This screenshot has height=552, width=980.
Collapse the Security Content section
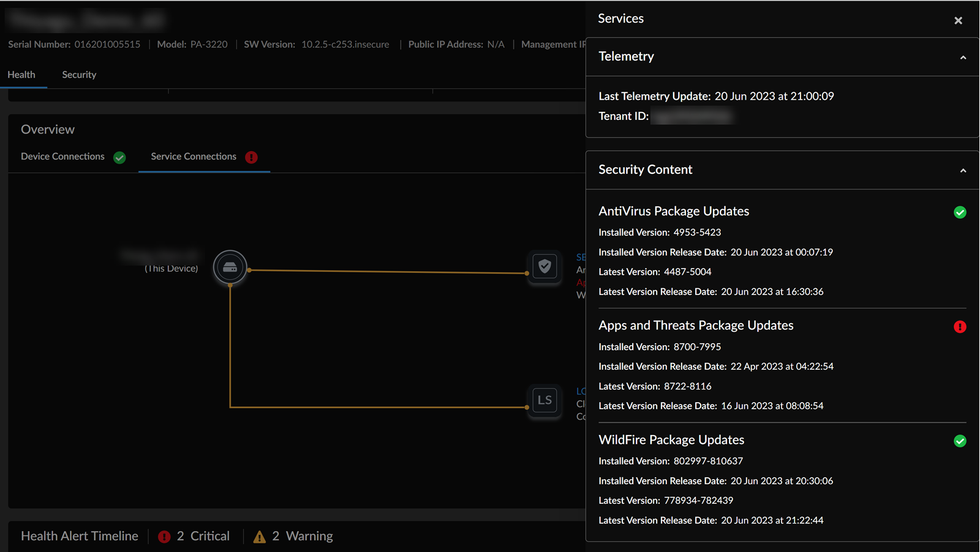(x=963, y=171)
